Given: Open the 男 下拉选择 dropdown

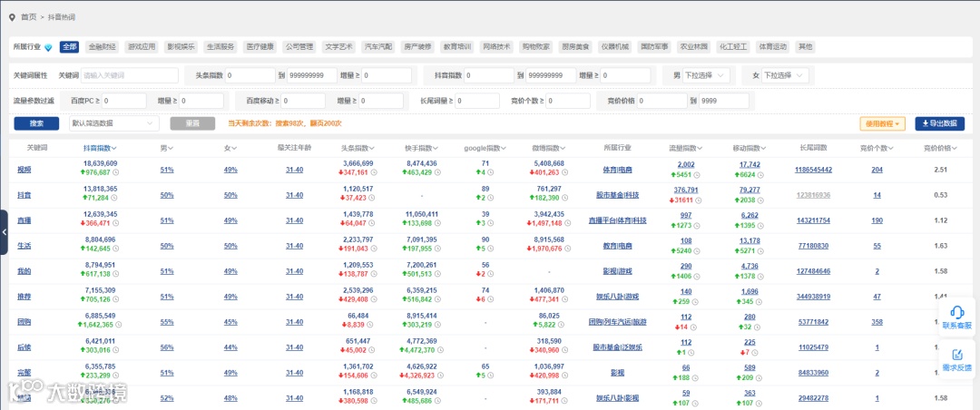Looking at the screenshot, I should tap(706, 75).
